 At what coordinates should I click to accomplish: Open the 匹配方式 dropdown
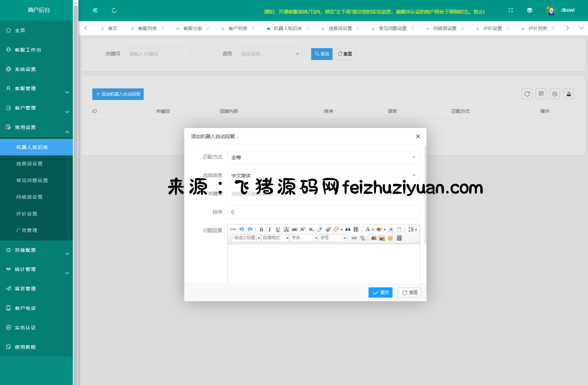pos(323,157)
